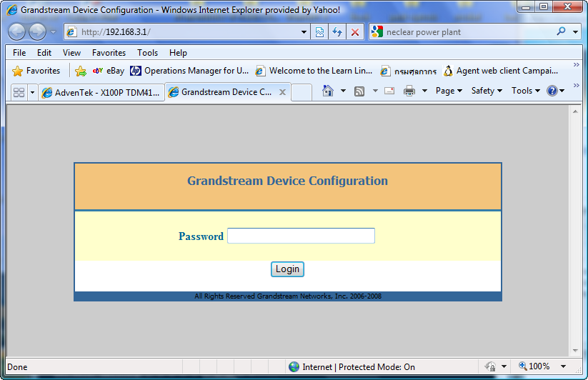Screen dimensions: 588x380
Task: Click the browser Forward arrow button
Action: (x=37, y=32)
